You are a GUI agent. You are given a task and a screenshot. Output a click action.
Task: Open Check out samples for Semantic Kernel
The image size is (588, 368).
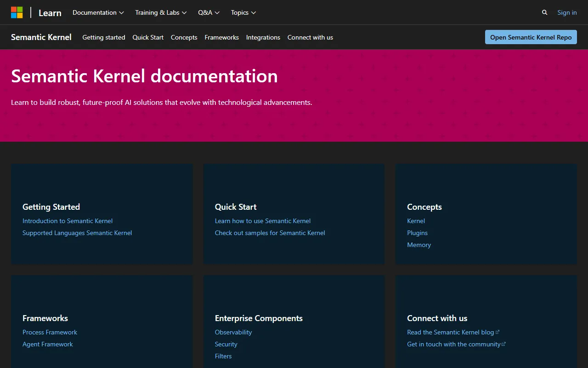click(270, 233)
